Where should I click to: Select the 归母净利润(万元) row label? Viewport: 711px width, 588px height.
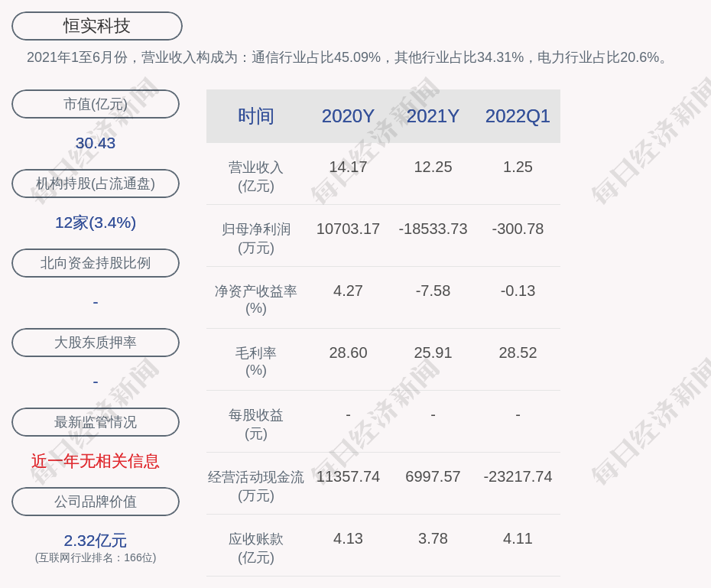256,238
